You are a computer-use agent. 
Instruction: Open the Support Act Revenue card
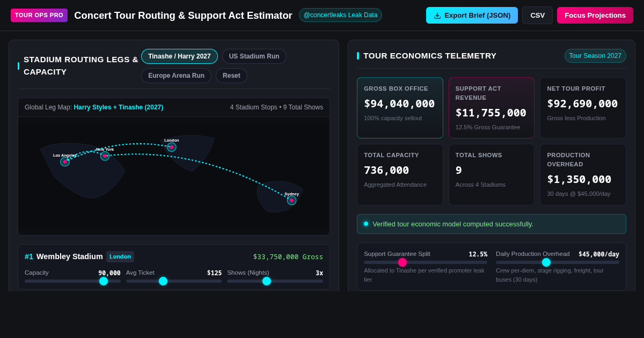(x=492, y=108)
